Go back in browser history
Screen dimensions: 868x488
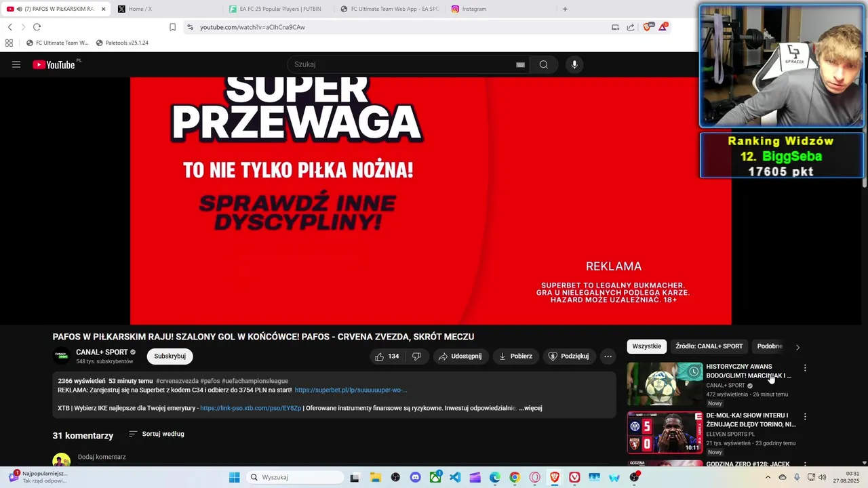[10, 27]
